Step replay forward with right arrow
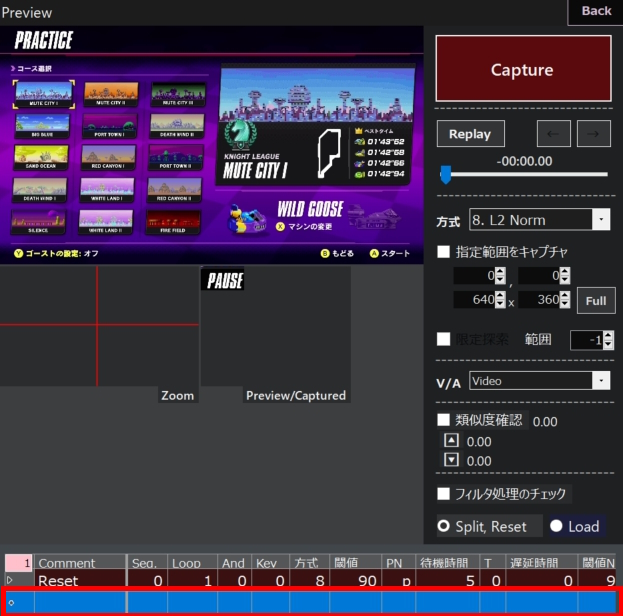The image size is (623, 616). pyautogui.click(x=593, y=134)
